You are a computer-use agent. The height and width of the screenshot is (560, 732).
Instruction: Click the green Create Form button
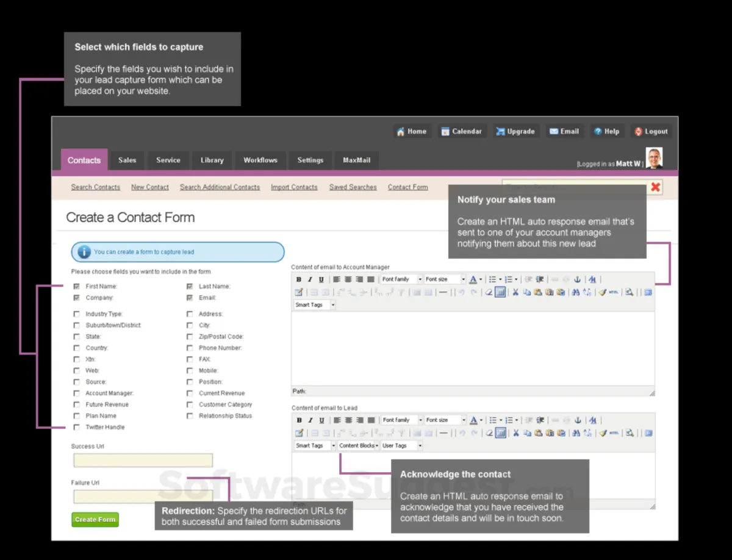point(95,520)
